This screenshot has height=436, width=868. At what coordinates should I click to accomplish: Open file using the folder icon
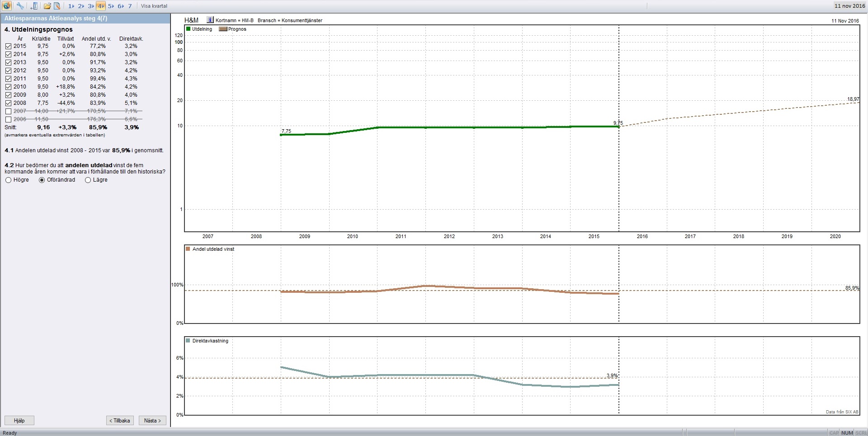pos(47,6)
